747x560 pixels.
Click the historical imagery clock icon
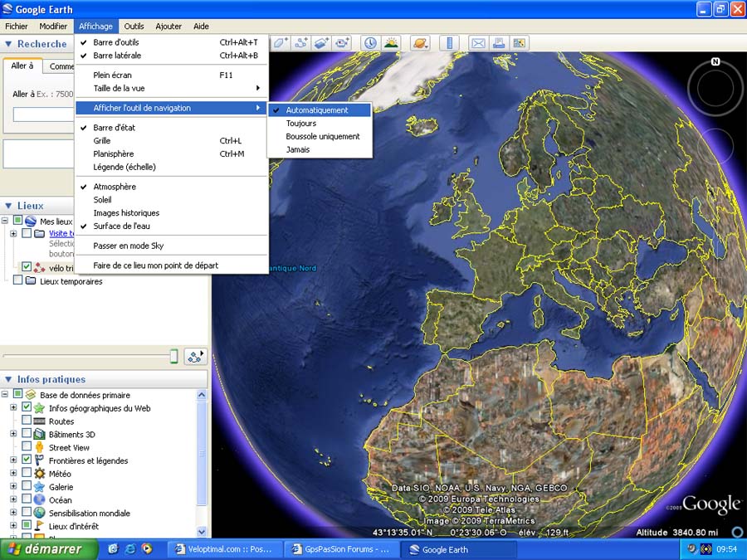pos(370,43)
